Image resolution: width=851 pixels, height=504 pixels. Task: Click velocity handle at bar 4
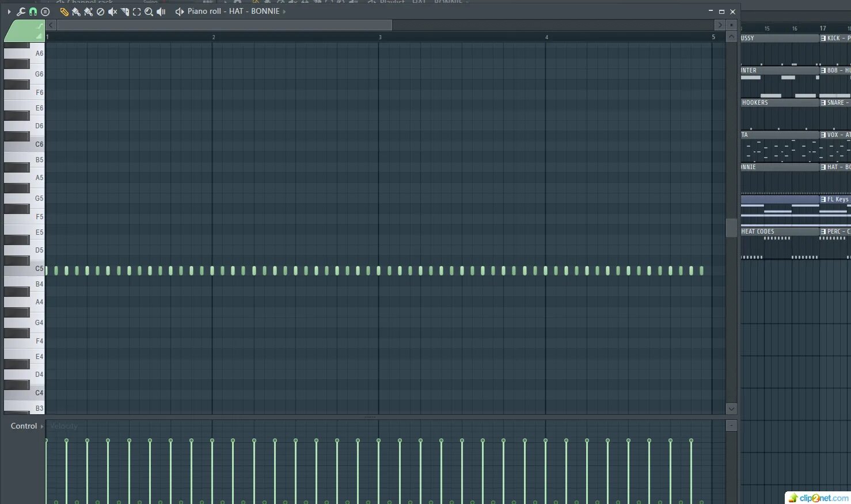click(545, 441)
